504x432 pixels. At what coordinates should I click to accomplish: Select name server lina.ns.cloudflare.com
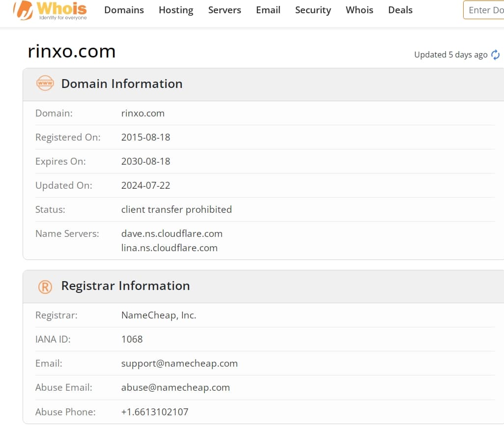(169, 248)
